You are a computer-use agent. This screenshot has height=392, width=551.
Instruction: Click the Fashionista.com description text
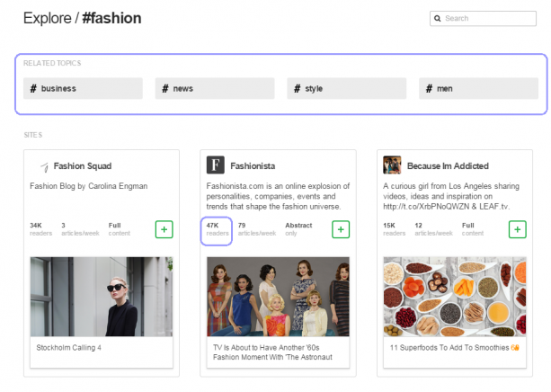click(x=278, y=196)
